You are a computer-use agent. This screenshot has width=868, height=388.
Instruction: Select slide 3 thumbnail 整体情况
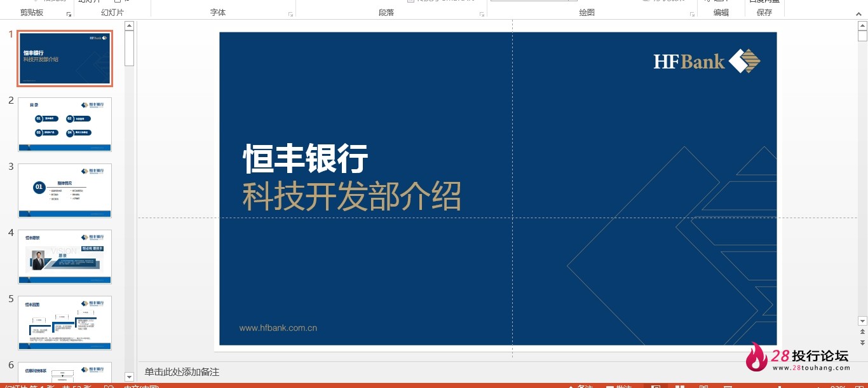pyautogui.click(x=65, y=190)
